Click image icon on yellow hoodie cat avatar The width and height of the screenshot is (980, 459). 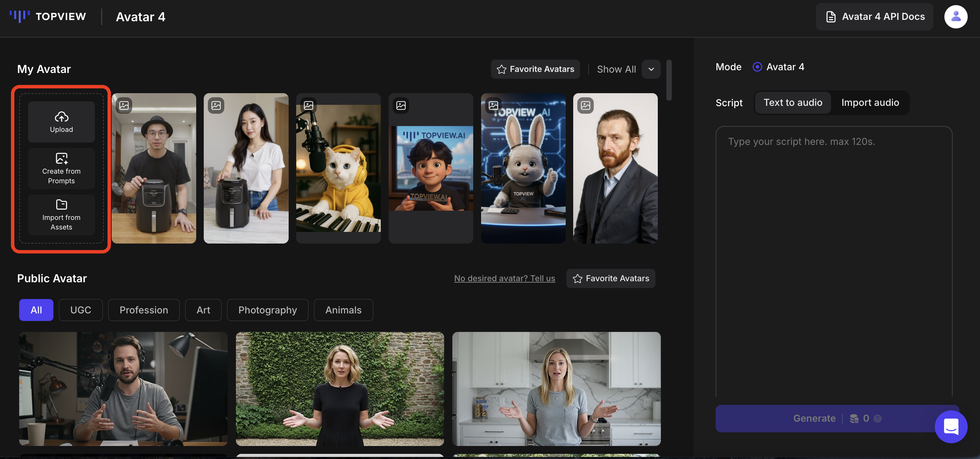coord(309,106)
